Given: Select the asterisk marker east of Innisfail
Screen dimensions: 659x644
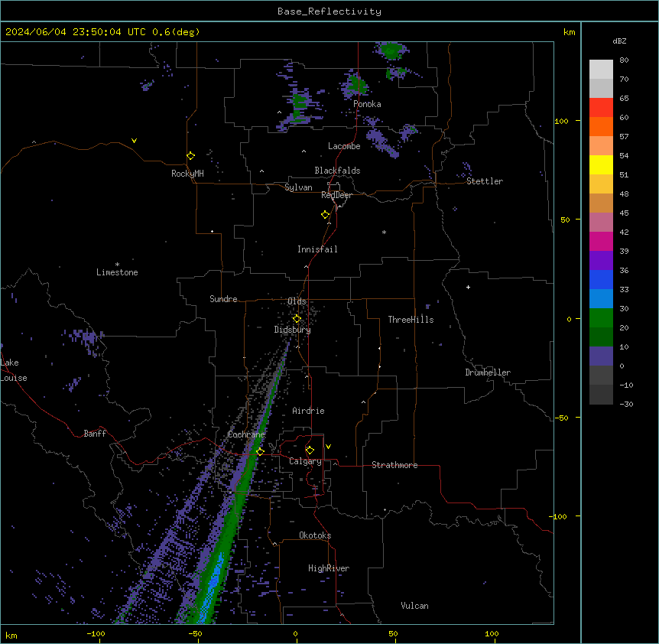Looking at the screenshot, I should click(384, 232).
